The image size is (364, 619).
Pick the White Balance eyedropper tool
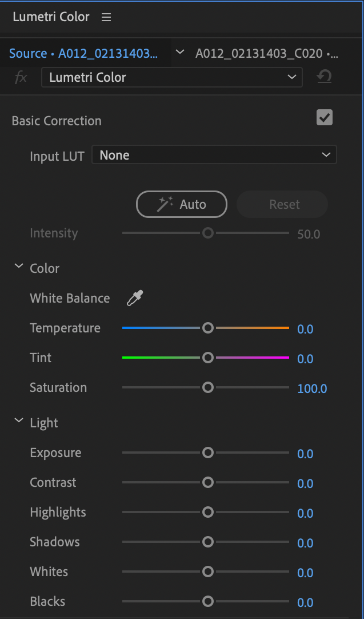[x=134, y=298]
